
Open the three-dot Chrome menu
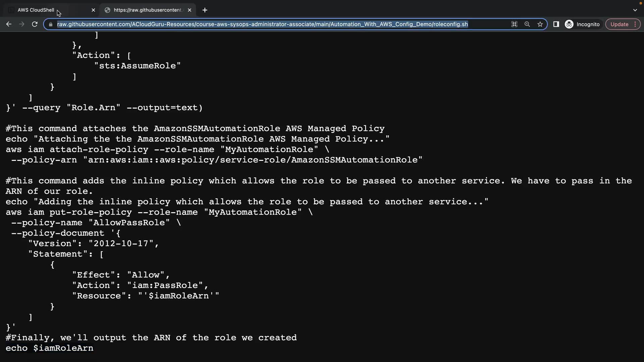pyautogui.click(x=635, y=24)
